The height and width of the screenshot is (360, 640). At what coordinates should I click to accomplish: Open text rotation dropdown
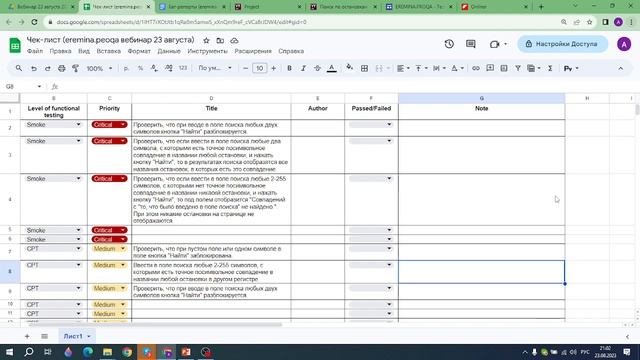(457, 69)
